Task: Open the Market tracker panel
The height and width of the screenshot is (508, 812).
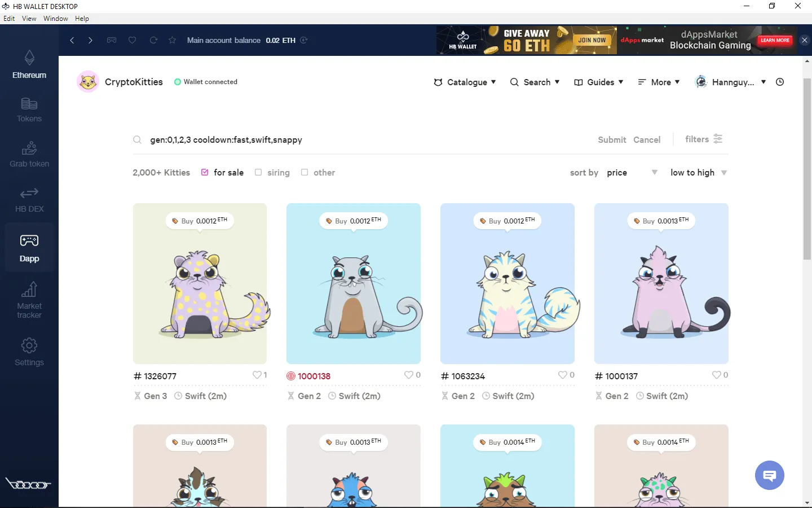Action: coord(29,299)
